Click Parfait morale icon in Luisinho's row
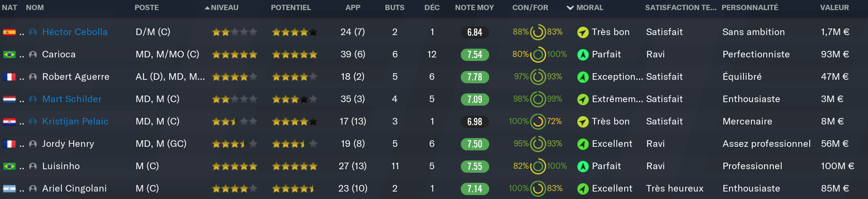This screenshot has height=199, width=868. [x=583, y=166]
